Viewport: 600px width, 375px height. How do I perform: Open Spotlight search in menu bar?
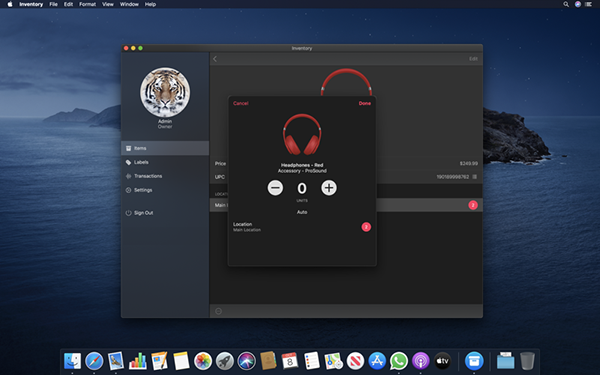pyautogui.click(x=566, y=4)
